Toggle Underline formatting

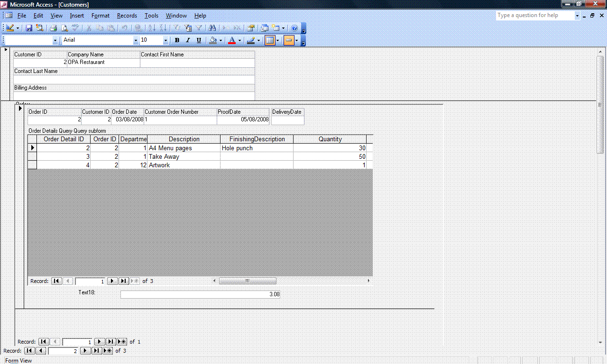point(199,40)
